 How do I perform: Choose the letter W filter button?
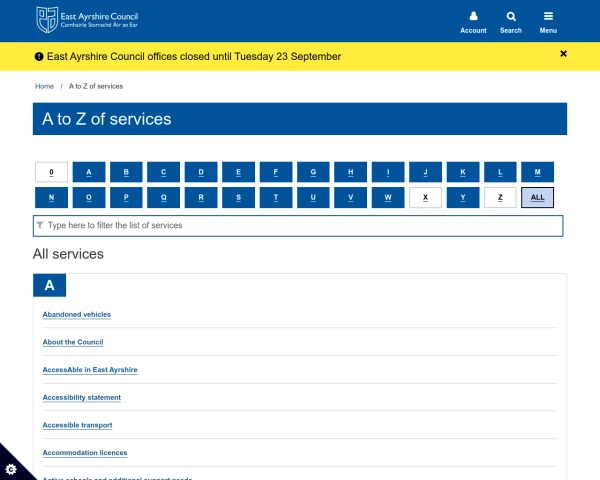pos(388,197)
